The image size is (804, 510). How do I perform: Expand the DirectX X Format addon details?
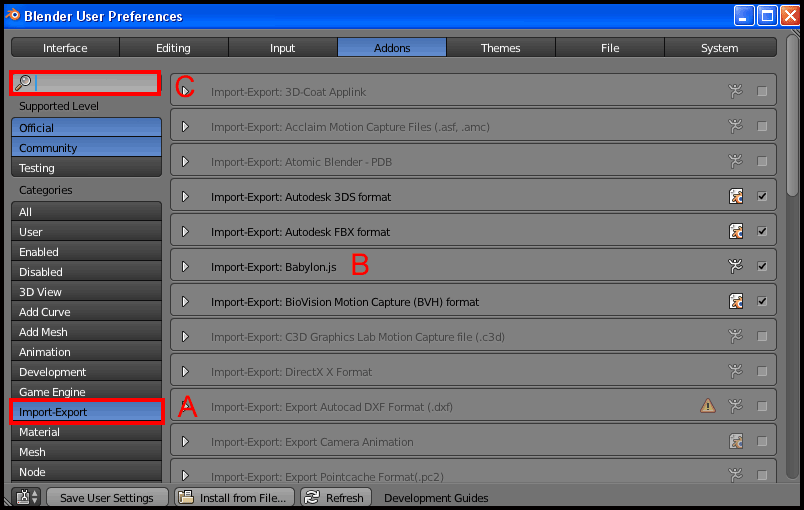(x=186, y=372)
